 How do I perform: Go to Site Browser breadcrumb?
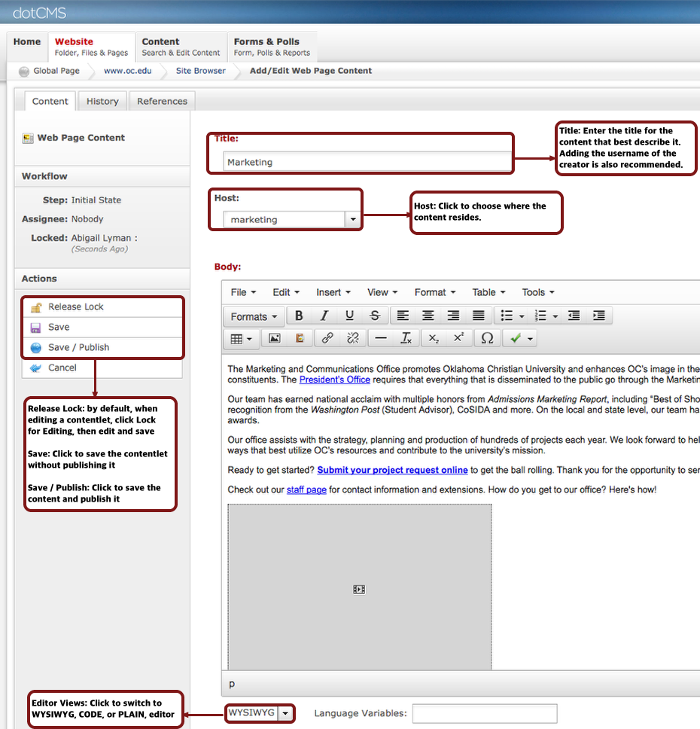200,71
